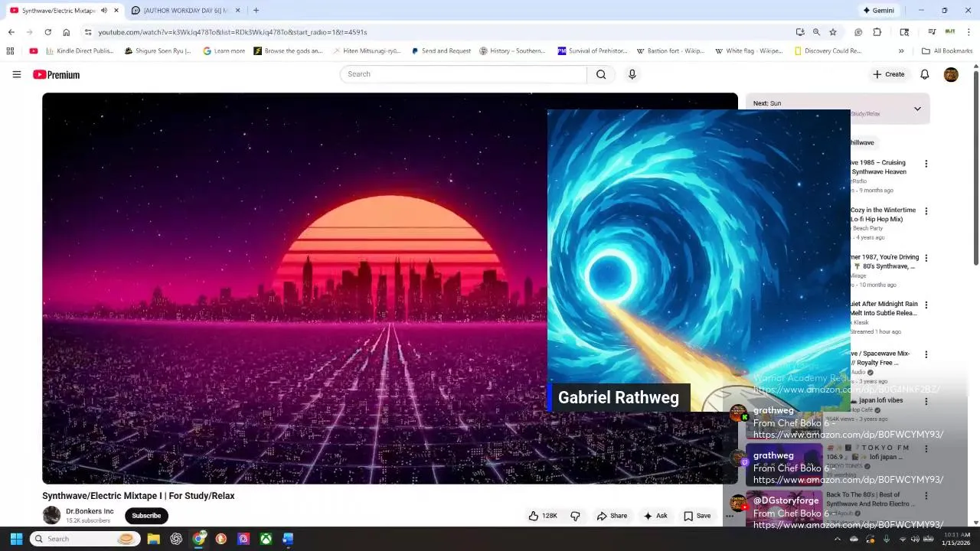Click the browser address bar URL
Image resolution: width=980 pixels, height=551 pixels.
[x=233, y=32]
